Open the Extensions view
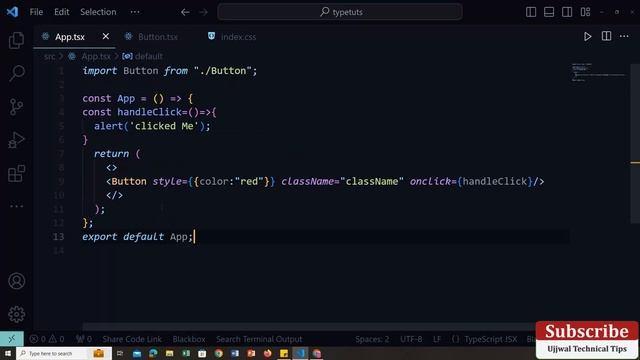The width and height of the screenshot is (640, 360). click(16, 173)
